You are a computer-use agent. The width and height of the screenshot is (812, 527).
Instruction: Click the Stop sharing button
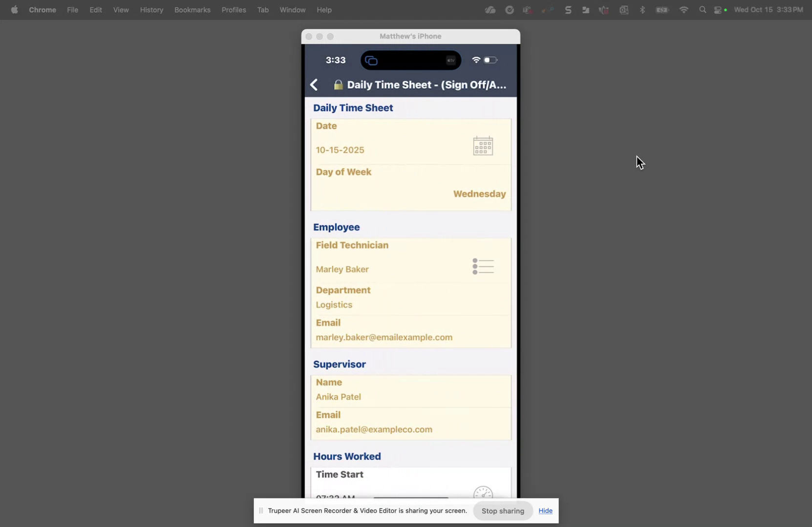(502, 510)
